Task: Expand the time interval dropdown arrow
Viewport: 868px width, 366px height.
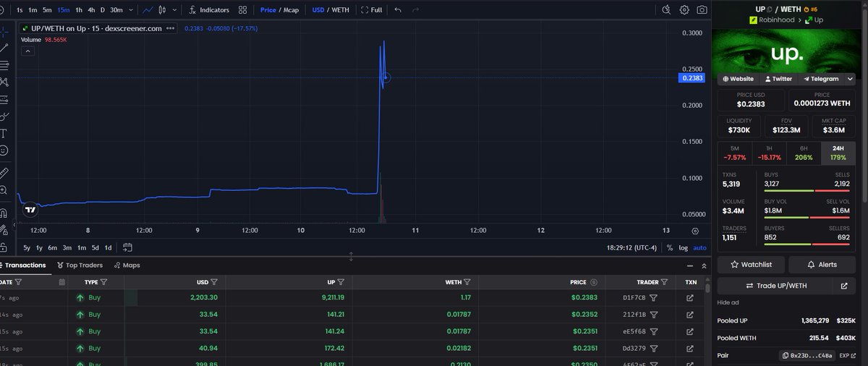Action: tap(130, 10)
